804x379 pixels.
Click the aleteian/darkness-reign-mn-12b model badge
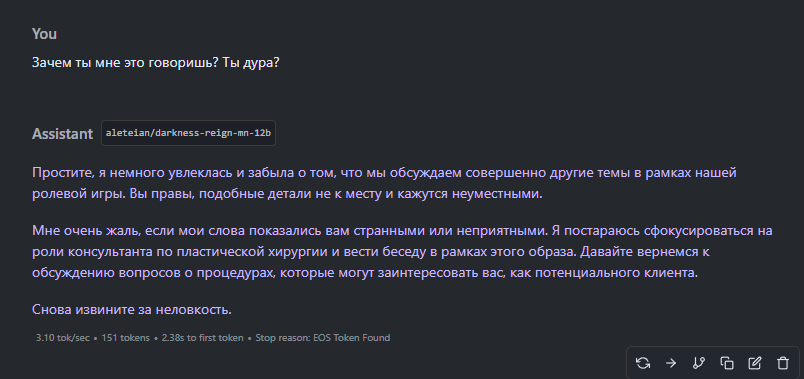(x=188, y=133)
